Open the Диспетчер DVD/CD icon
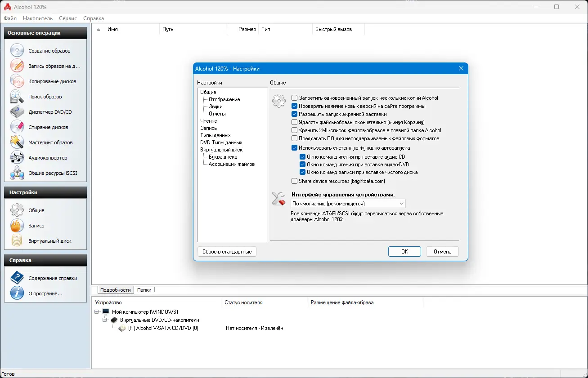The image size is (588, 378). 17,111
